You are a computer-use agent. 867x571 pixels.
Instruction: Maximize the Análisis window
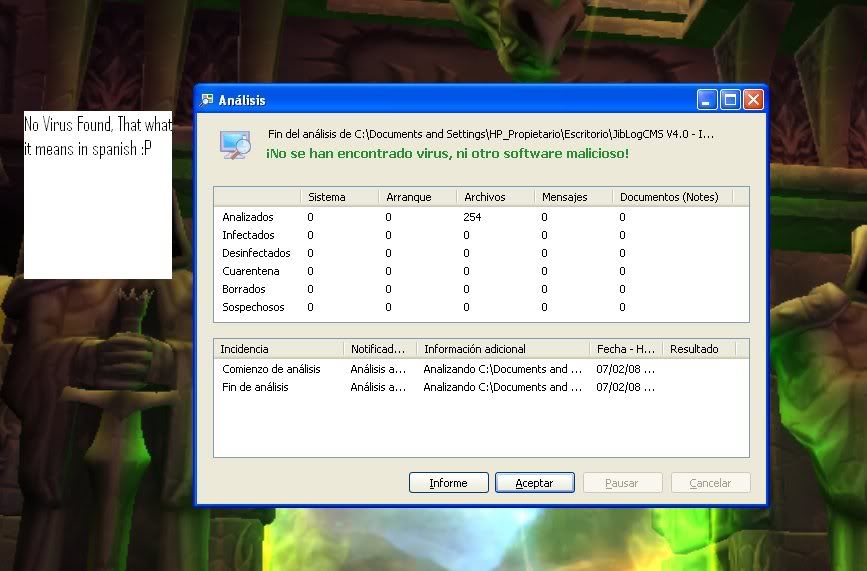tap(730, 99)
